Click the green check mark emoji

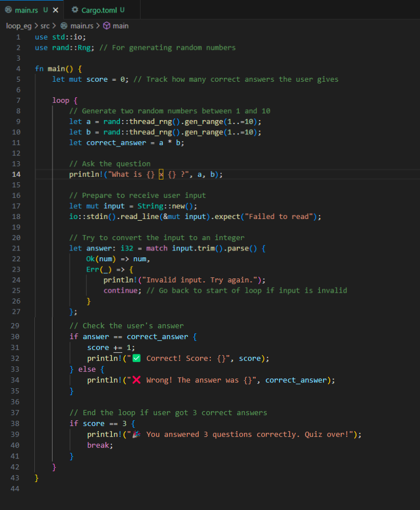(137, 358)
